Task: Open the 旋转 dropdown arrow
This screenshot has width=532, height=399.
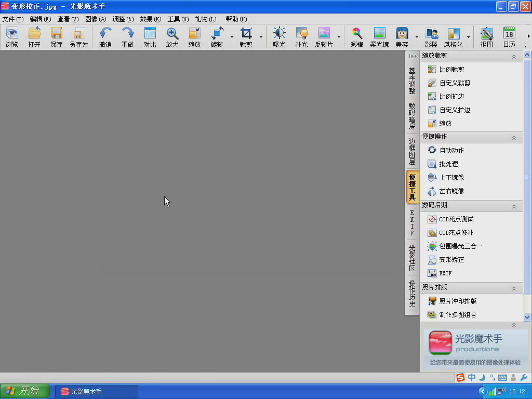Action: (x=232, y=37)
